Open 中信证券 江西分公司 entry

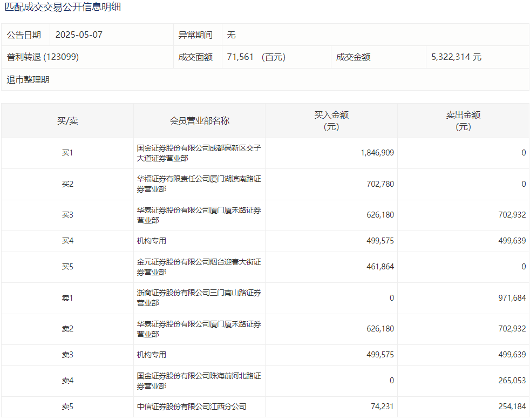pos(192,407)
